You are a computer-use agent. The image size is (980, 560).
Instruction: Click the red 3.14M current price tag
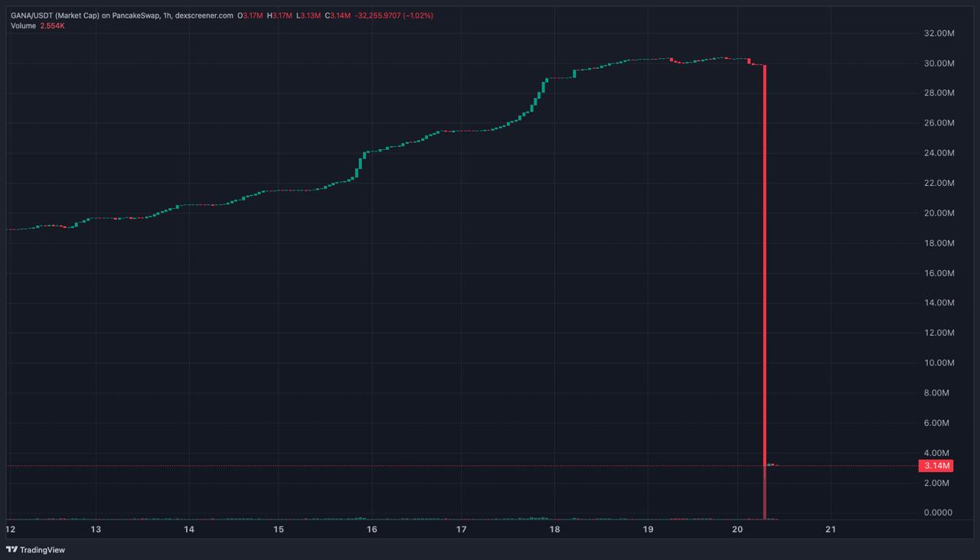click(936, 466)
